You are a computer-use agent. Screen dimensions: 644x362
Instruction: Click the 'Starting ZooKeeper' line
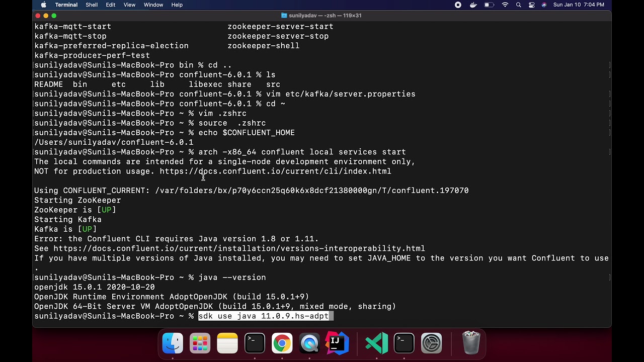coord(77,200)
